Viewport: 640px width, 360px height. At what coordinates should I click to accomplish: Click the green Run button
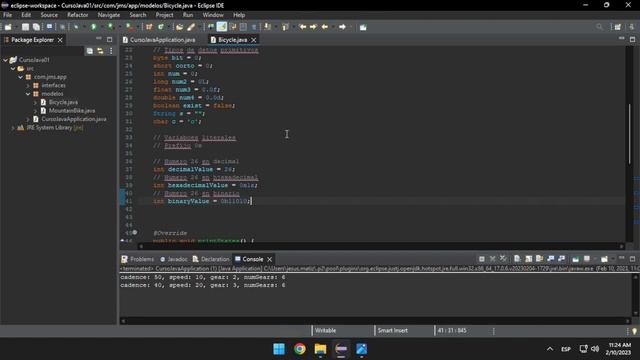pos(93,27)
